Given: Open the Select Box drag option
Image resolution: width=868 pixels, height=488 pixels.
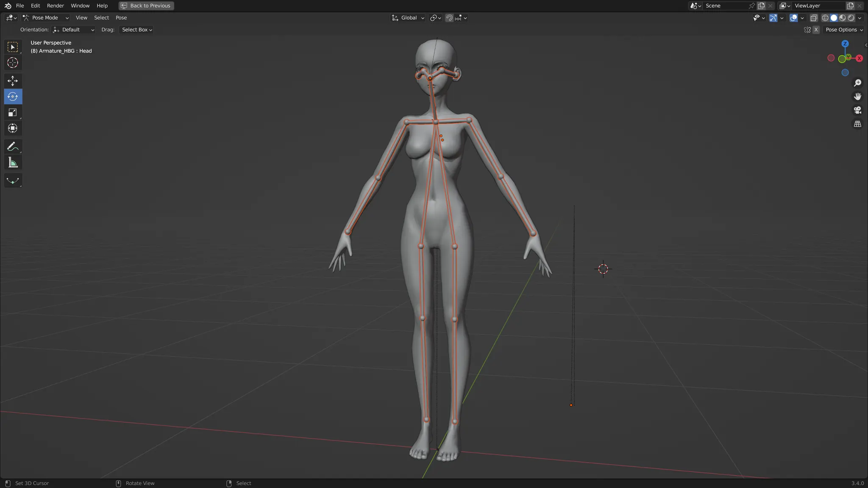Looking at the screenshot, I should 137,30.
